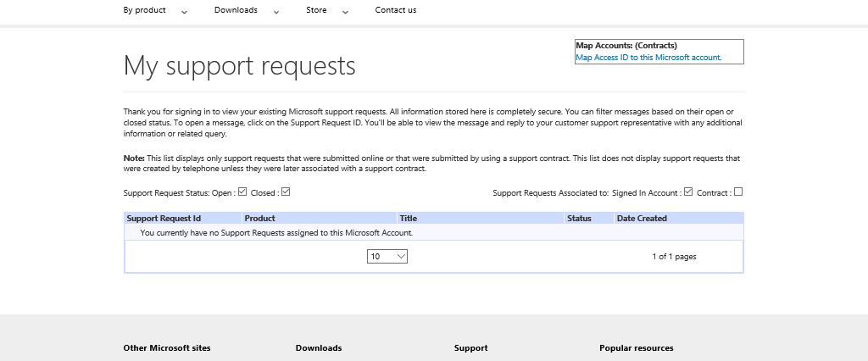
Task: Open the page size dropdown showing 10
Action: tap(387, 256)
